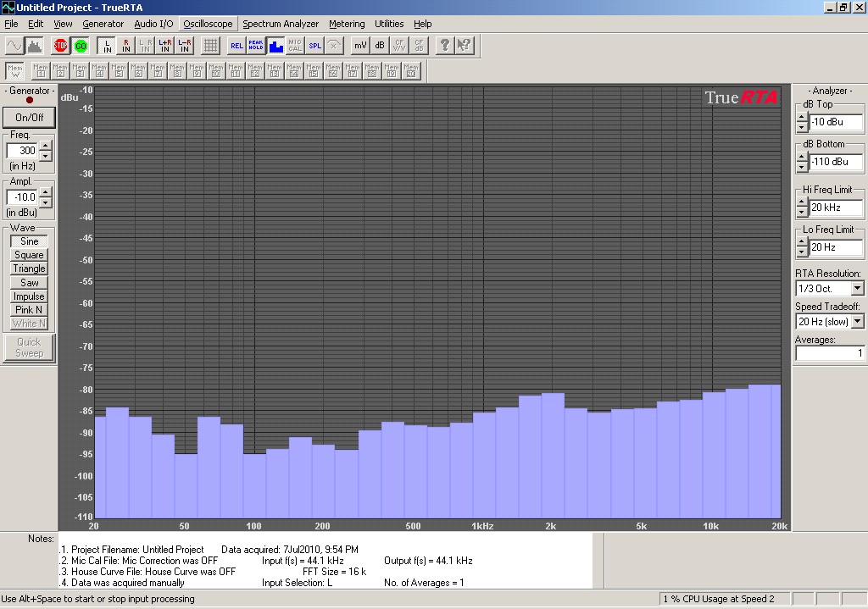The width and height of the screenshot is (868, 609).
Task: Click the REL relative mode icon
Action: pyautogui.click(x=236, y=46)
